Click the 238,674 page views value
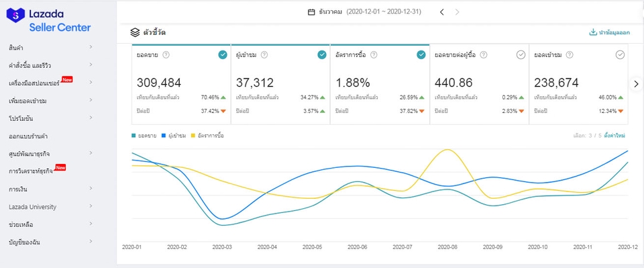644x268 pixels. pyautogui.click(x=557, y=83)
